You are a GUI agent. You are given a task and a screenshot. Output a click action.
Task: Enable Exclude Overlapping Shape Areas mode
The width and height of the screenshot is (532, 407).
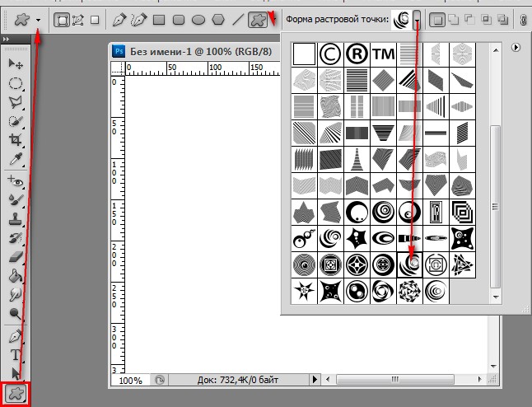click(502, 20)
